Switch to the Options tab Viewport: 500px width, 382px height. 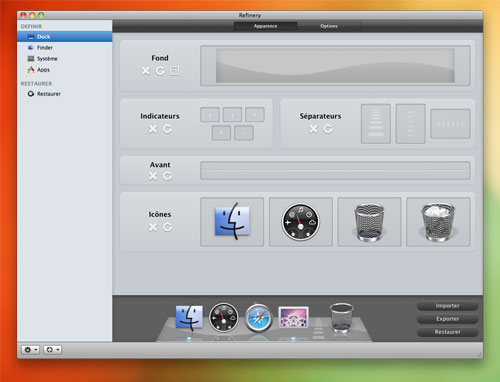point(329,26)
